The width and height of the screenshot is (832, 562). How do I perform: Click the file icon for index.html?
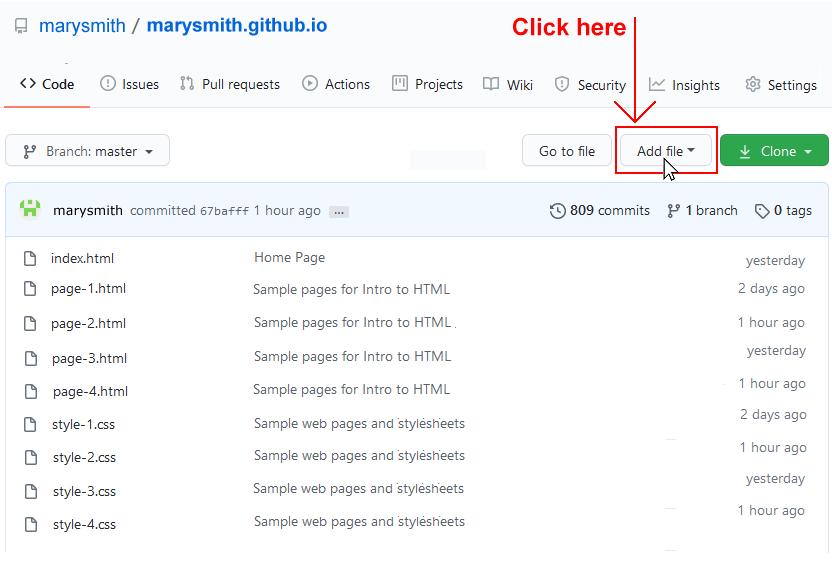pyautogui.click(x=31, y=259)
